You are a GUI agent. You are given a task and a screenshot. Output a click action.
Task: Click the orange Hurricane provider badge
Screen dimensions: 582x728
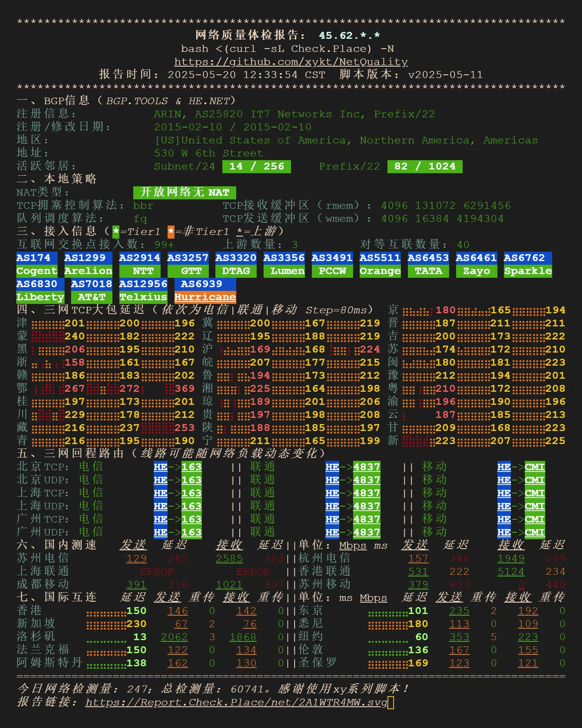click(x=205, y=297)
